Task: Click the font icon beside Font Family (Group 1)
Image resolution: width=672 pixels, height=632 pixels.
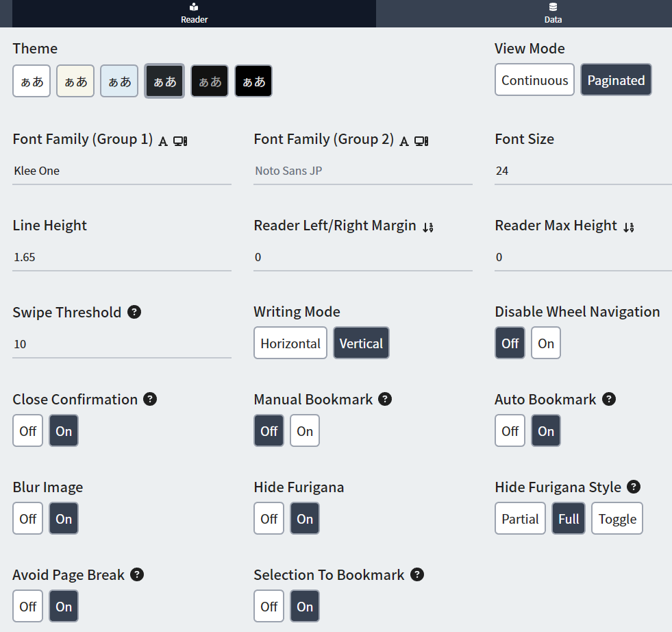Action: pyautogui.click(x=163, y=141)
